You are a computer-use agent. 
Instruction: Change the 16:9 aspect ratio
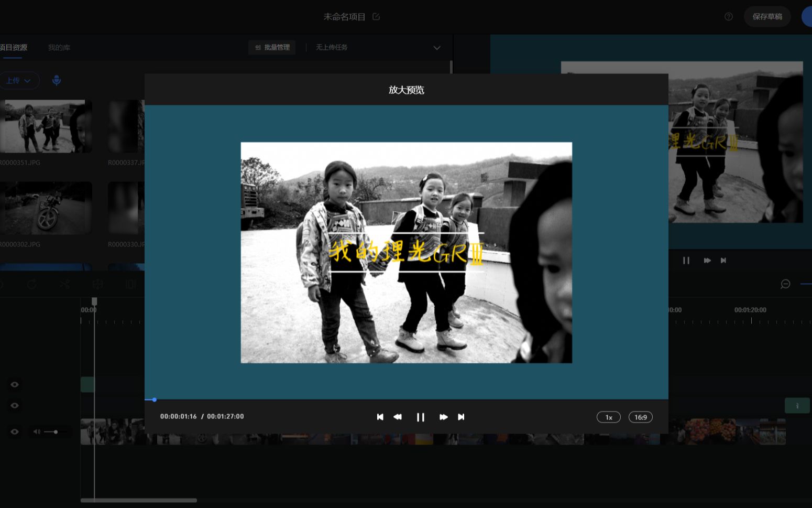point(641,417)
